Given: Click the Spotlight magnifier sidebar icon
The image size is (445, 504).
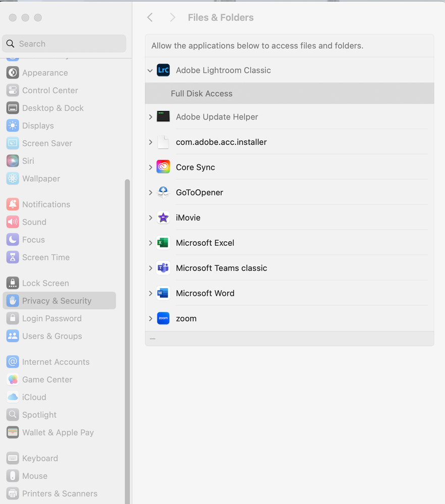Looking at the screenshot, I should coord(13,415).
